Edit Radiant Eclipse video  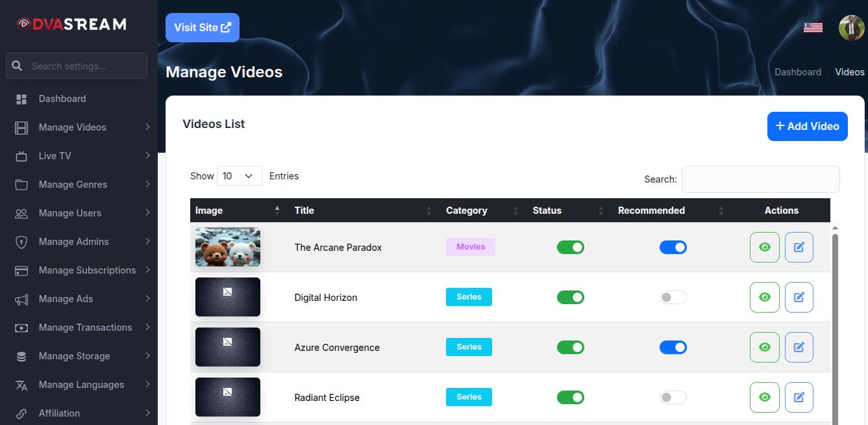click(x=799, y=397)
